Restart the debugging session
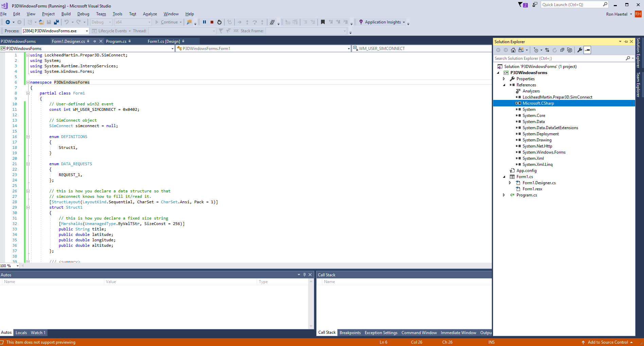 [x=219, y=22]
